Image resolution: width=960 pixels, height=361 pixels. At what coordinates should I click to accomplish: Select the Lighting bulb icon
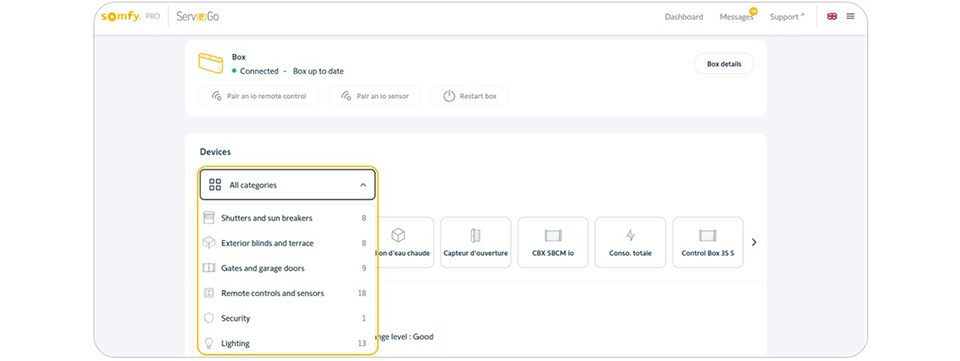coord(209,343)
